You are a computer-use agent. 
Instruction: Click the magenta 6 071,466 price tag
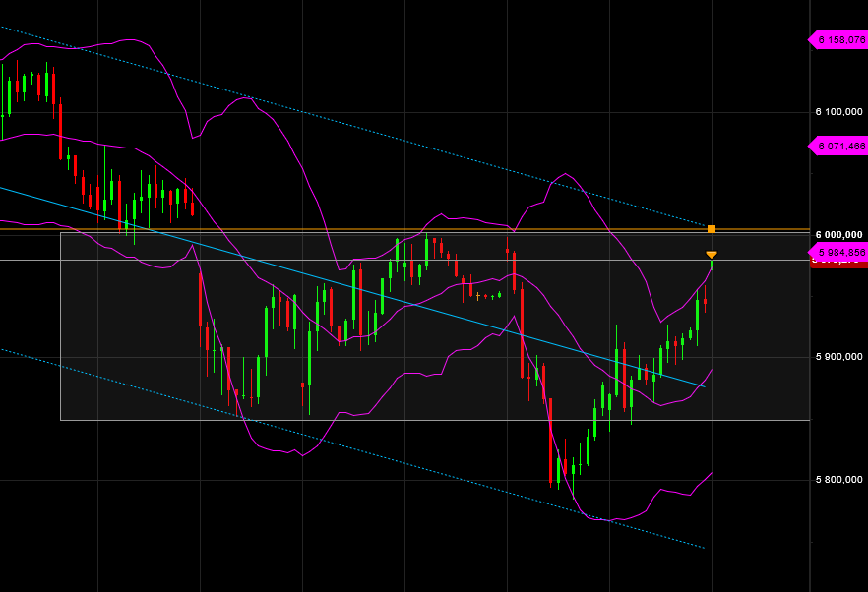(x=837, y=147)
